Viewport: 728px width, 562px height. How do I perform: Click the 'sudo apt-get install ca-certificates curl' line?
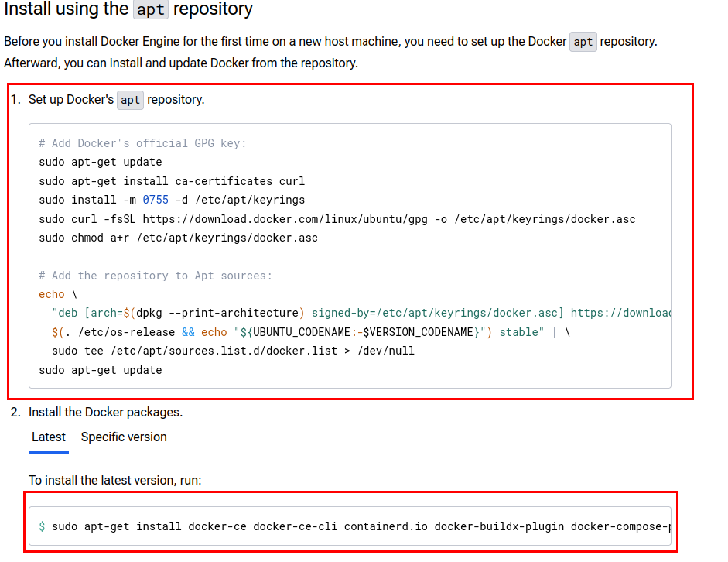point(172,181)
